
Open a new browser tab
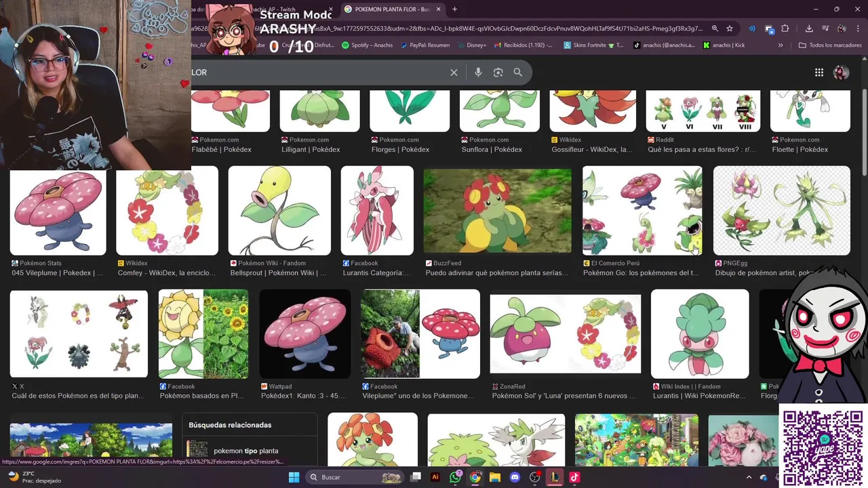pos(454,9)
